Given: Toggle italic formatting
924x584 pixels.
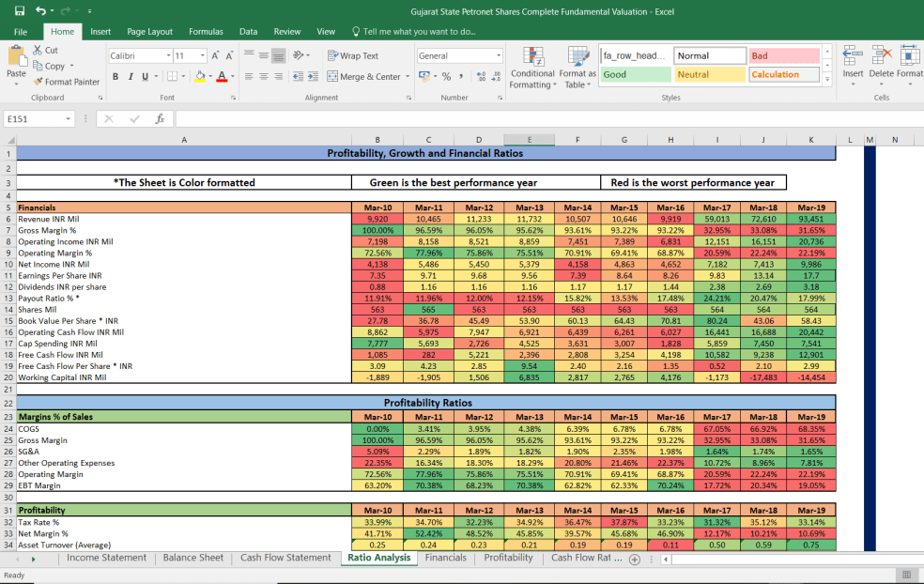Looking at the screenshot, I should click(x=129, y=75).
